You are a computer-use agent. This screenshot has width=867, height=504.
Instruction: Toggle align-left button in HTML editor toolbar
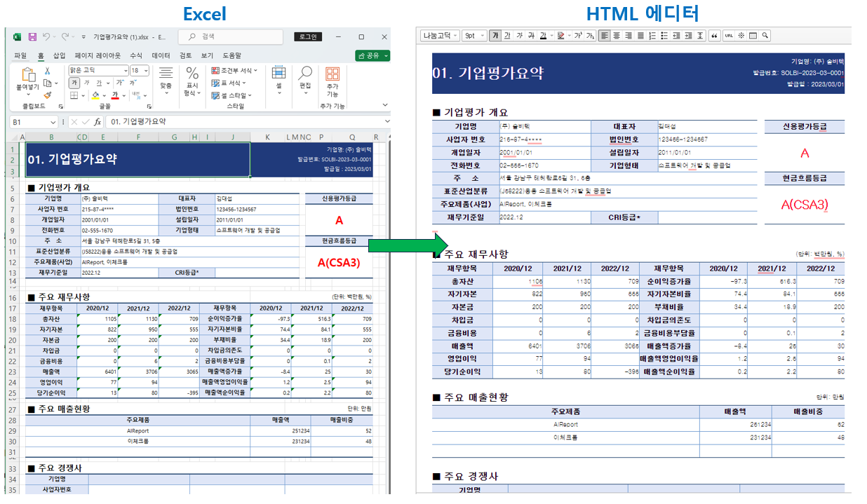click(x=604, y=36)
